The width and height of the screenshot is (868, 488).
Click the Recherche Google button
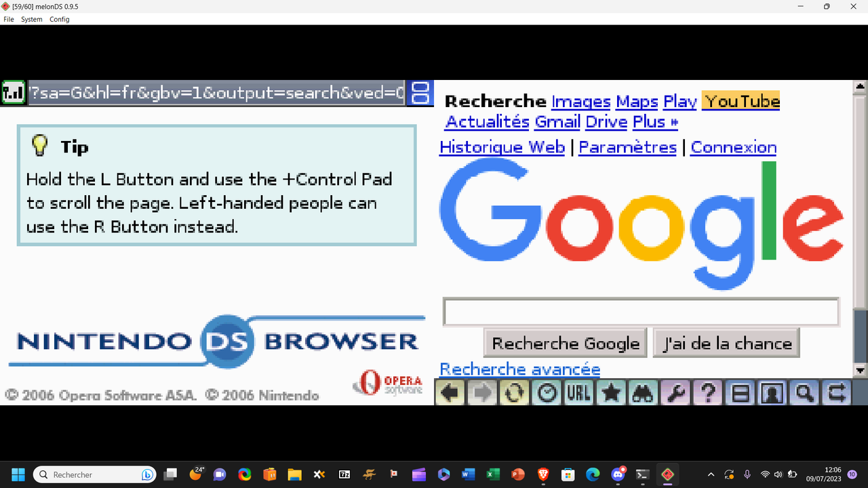tap(566, 343)
